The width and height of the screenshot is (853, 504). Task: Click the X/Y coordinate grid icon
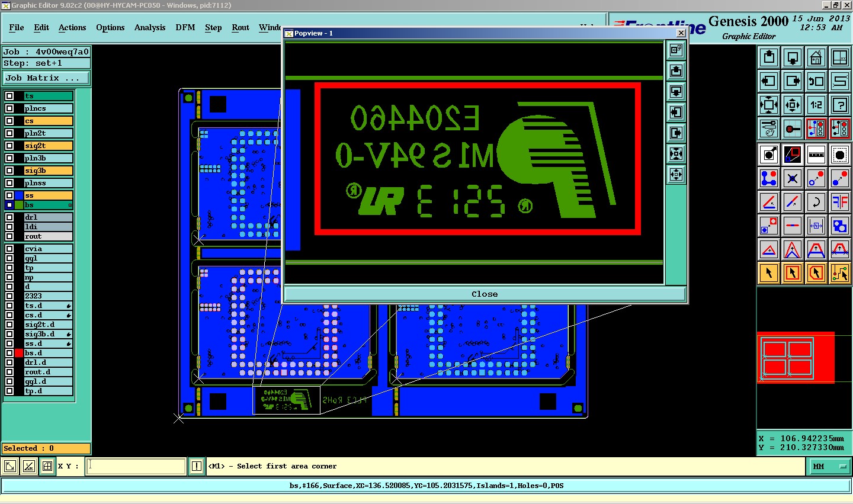tap(840, 57)
